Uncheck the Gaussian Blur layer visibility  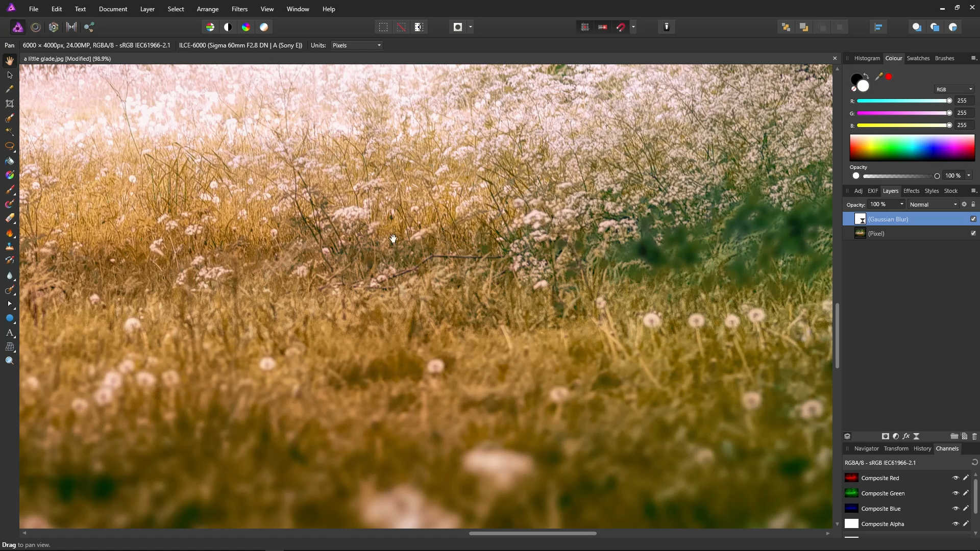pyautogui.click(x=973, y=219)
